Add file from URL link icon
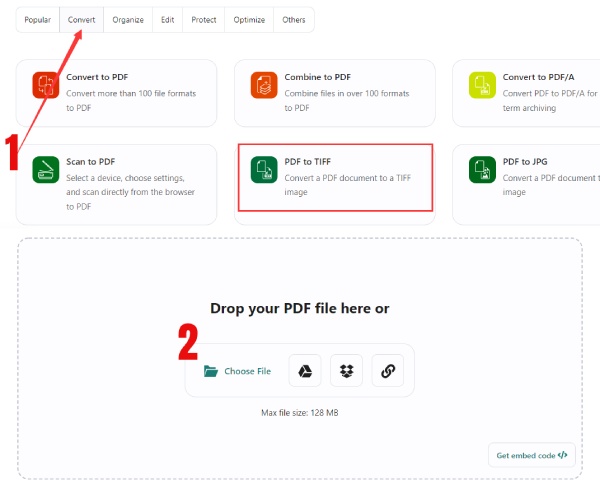 388,370
